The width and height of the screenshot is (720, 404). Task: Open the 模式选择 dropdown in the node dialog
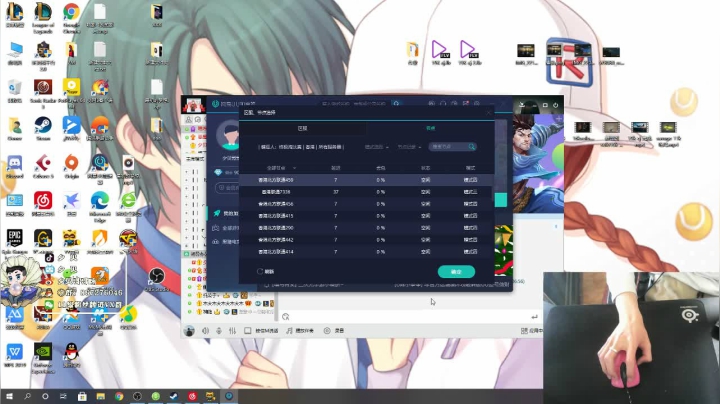(x=377, y=147)
